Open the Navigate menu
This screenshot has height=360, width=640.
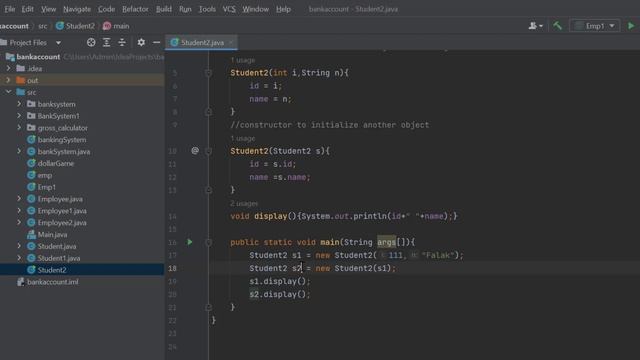point(77,9)
